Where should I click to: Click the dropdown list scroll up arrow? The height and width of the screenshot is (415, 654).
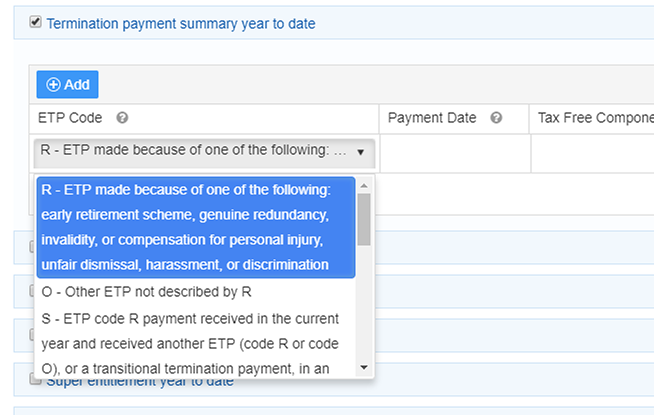364,185
